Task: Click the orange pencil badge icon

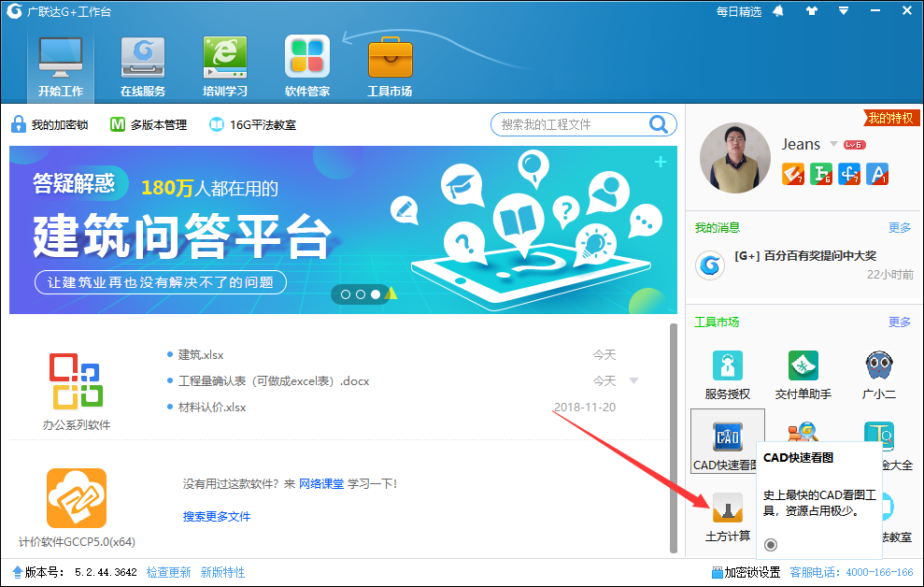Action: click(x=792, y=174)
